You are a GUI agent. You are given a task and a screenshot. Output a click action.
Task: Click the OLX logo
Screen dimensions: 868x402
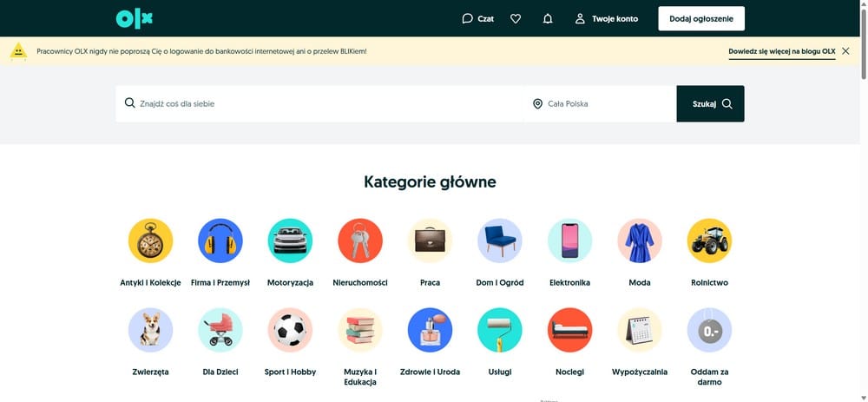pyautogui.click(x=134, y=19)
